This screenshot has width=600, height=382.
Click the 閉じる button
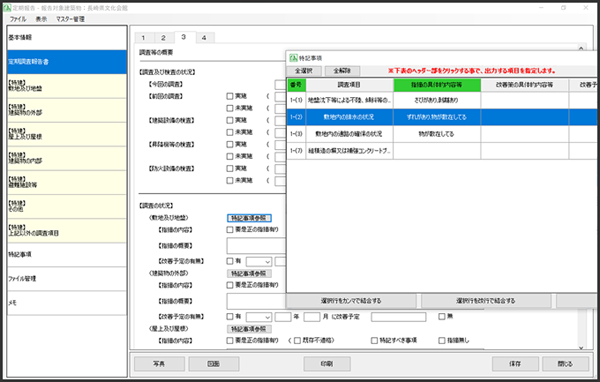(565, 364)
